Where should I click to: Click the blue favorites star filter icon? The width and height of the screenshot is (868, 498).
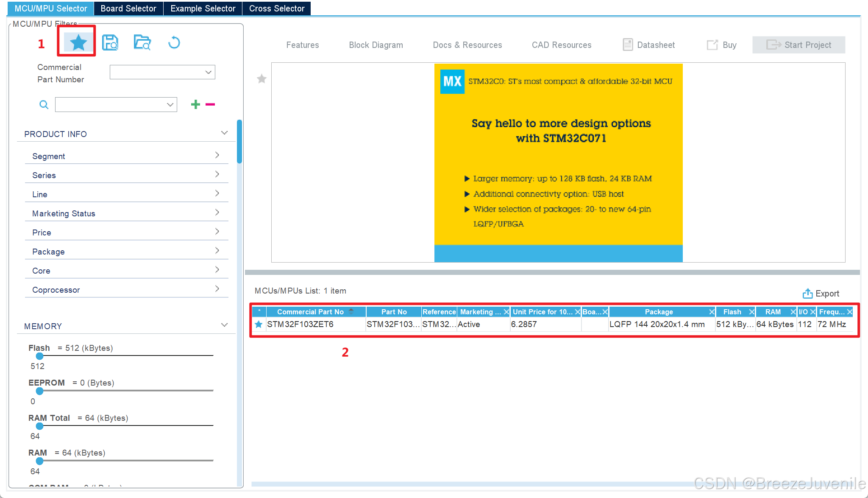[78, 42]
